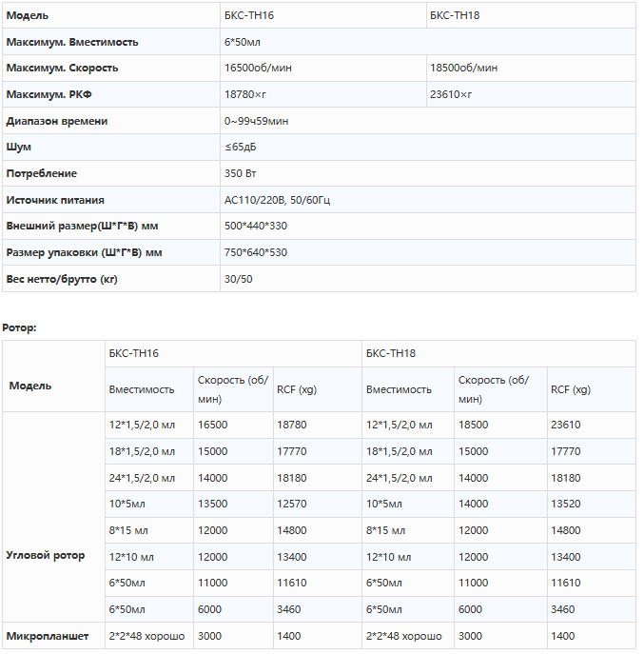Select the package size value 750*640*530
The height and width of the screenshot is (654, 644).
pyautogui.click(x=255, y=252)
